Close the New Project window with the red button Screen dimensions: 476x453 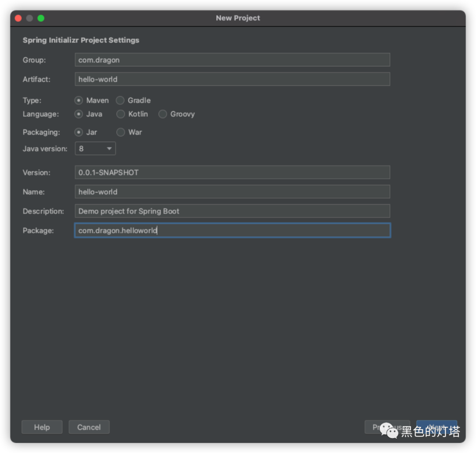tap(18, 18)
